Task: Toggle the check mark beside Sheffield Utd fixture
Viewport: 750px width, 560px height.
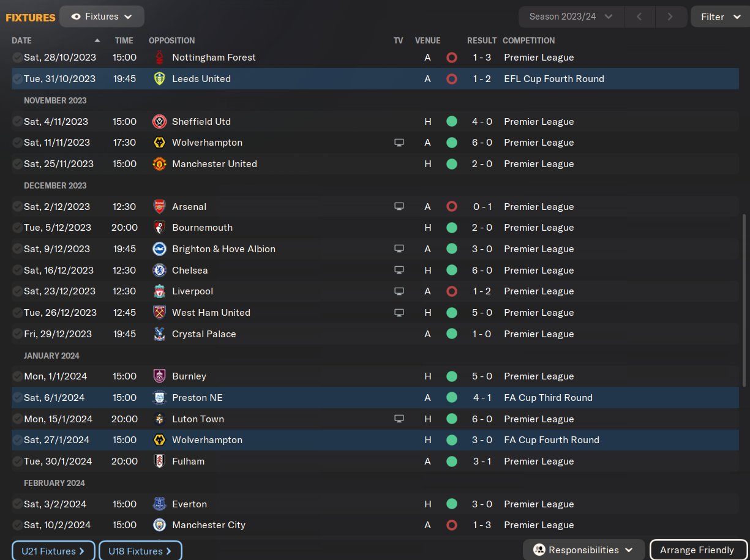Action: coord(17,122)
